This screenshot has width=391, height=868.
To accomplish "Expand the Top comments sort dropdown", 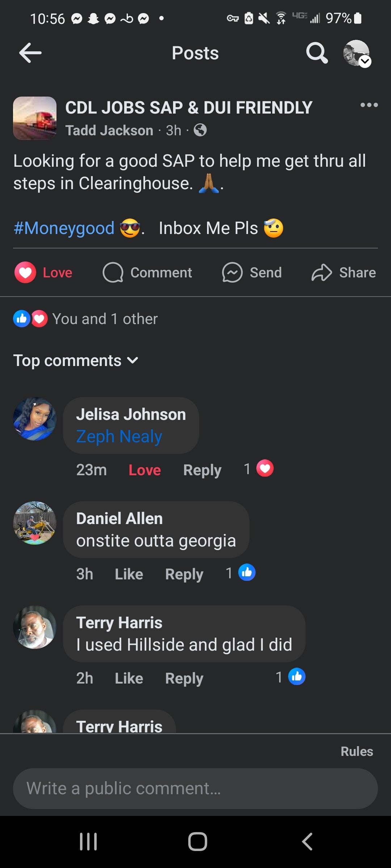I will [x=76, y=361].
